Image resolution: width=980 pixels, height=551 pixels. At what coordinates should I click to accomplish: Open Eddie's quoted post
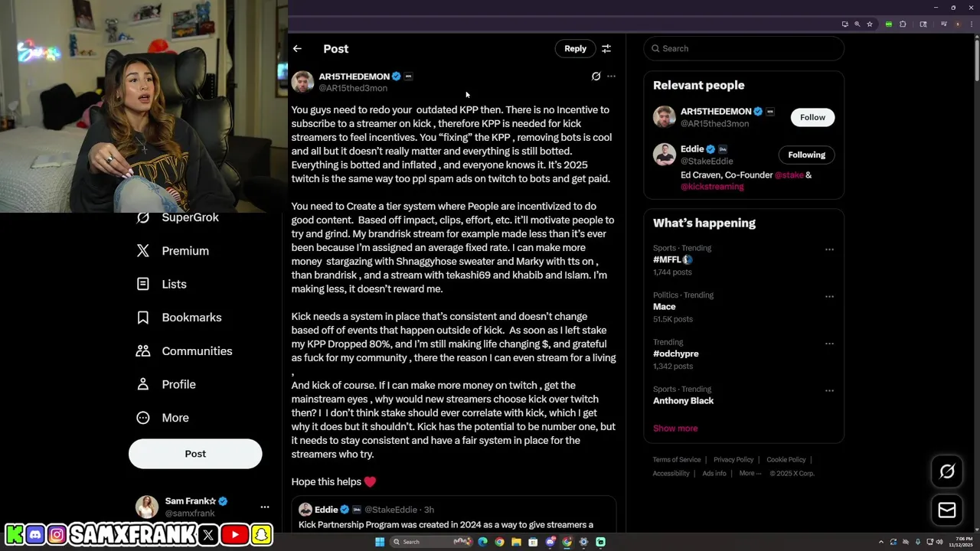pos(453,515)
